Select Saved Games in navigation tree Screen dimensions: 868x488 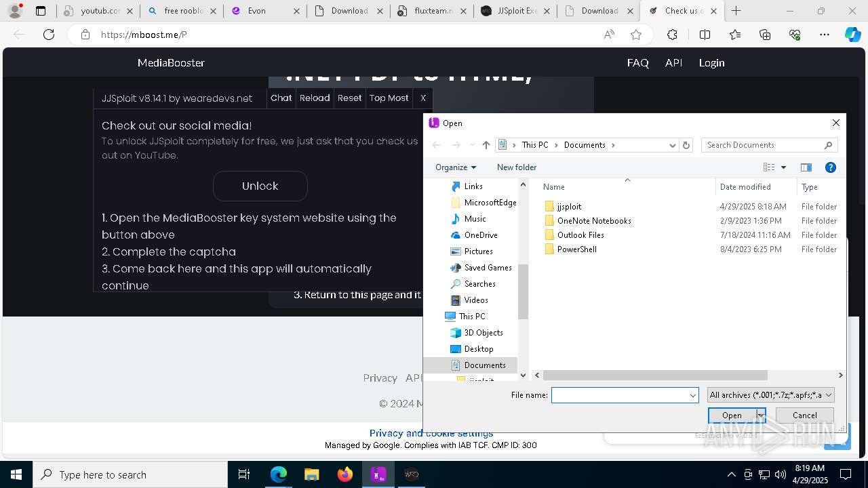488,268
